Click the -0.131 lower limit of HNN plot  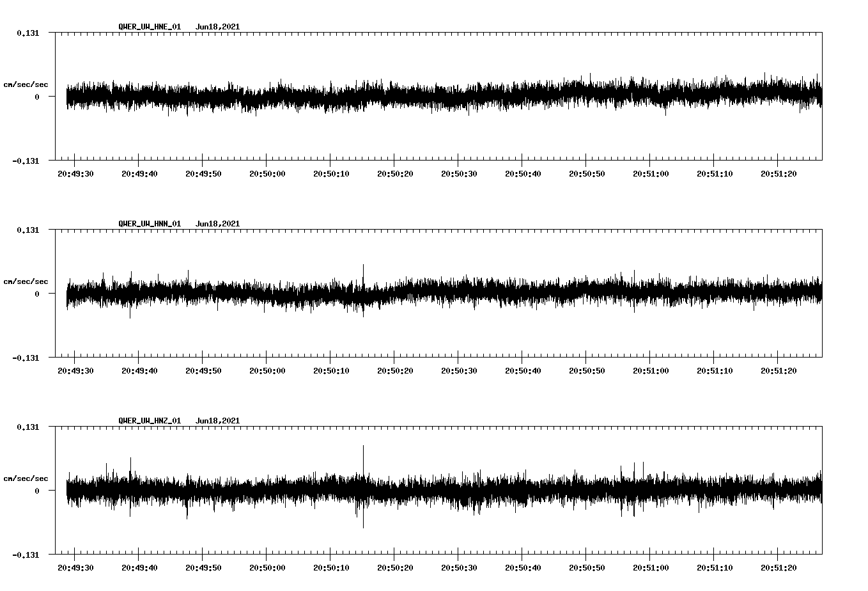coord(26,358)
